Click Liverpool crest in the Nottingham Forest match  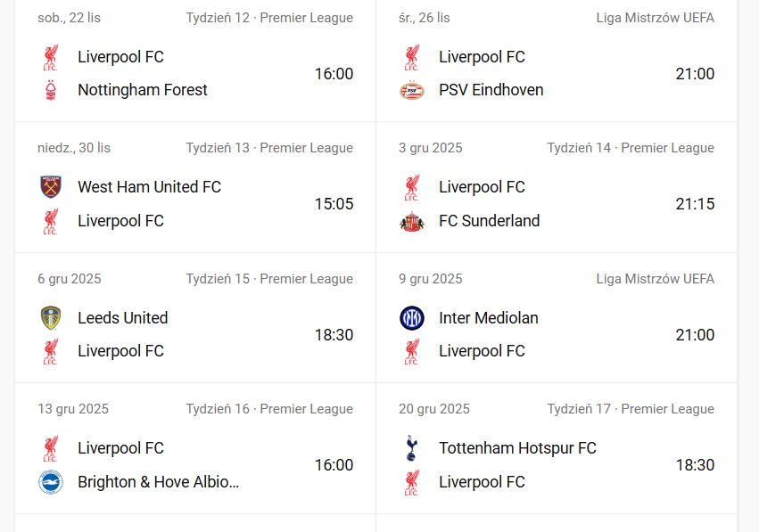click(x=51, y=57)
